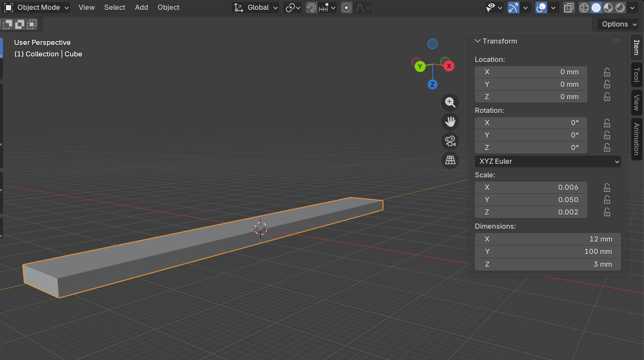This screenshot has height=360, width=644.
Task: Switch to rendered viewport shading
Action: tap(620, 8)
